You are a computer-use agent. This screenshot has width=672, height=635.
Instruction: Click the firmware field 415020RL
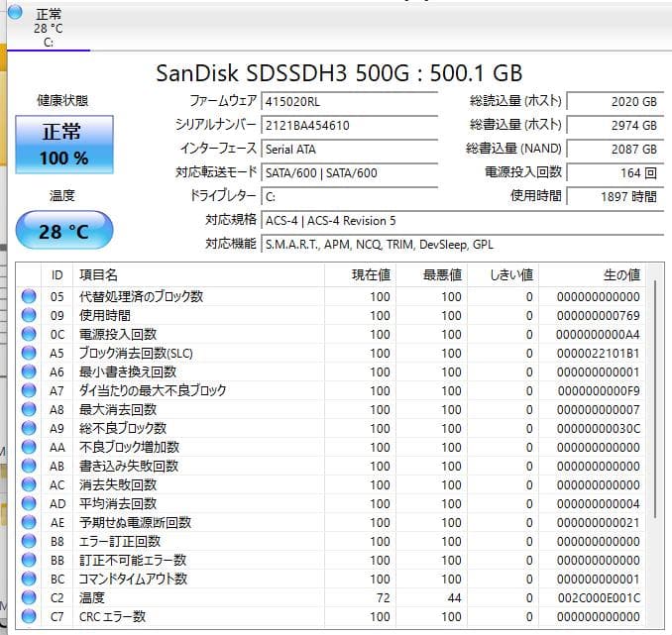(x=349, y=102)
